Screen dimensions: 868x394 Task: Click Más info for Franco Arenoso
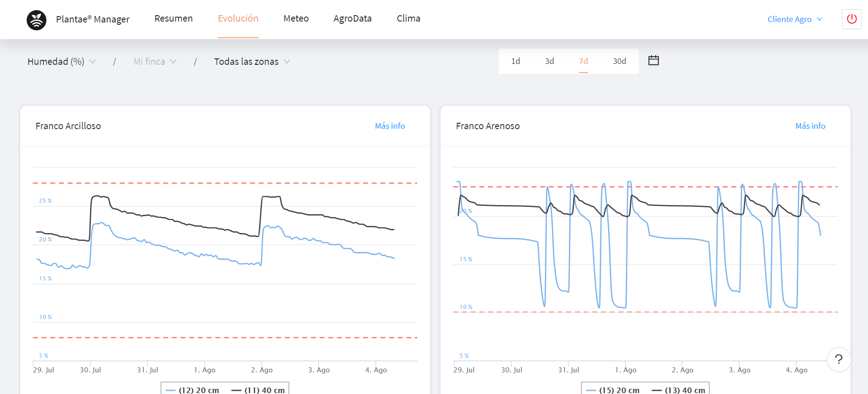point(810,126)
